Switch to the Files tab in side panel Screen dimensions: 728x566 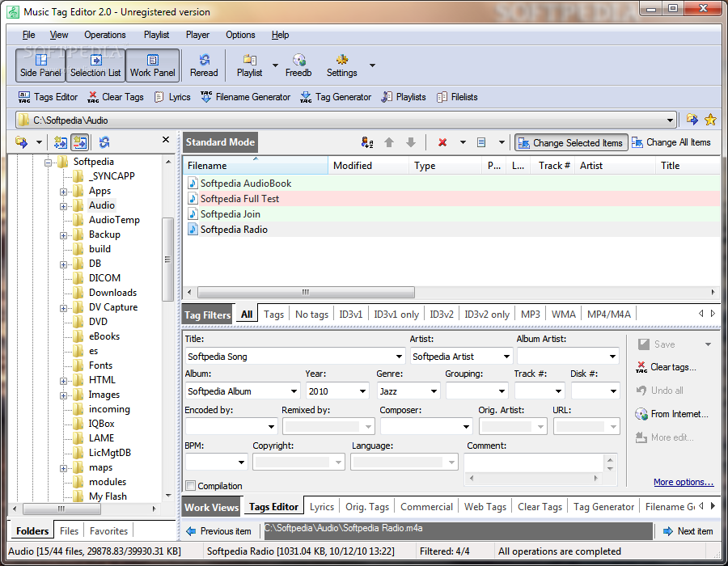coord(70,531)
